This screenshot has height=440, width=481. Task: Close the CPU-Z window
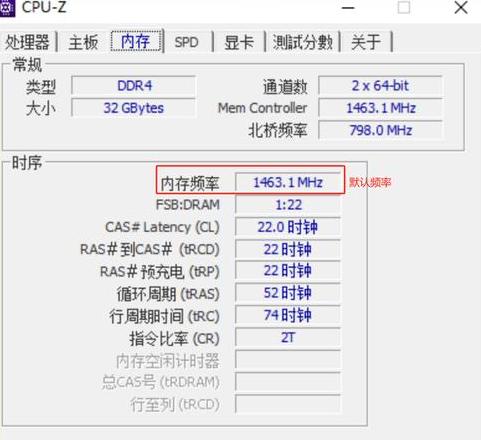pyautogui.click(x=461, y=7)
